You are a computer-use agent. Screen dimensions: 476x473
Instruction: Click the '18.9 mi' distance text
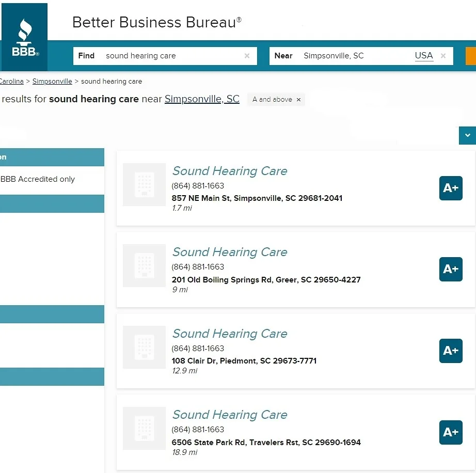[185, 452]
